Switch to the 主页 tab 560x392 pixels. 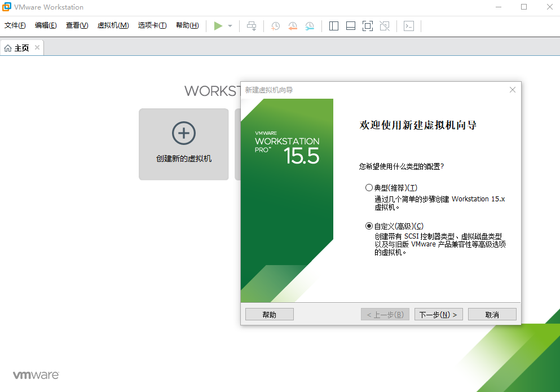click(22, 48)
